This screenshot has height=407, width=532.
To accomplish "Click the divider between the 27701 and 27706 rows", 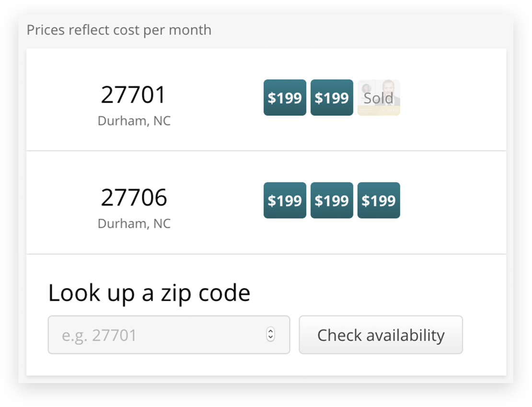I will coord(266,151).
